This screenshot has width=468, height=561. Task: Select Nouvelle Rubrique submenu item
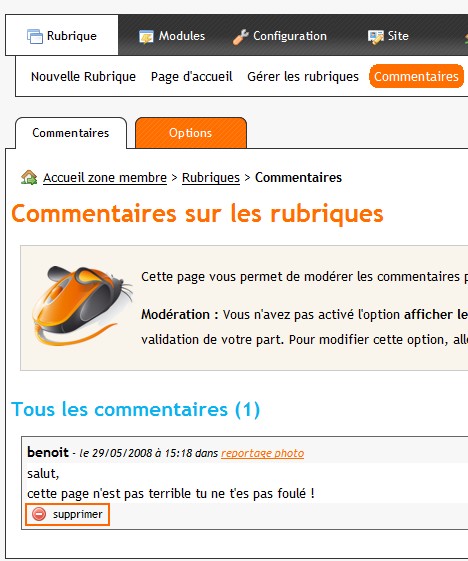click(x=83, y=77)
